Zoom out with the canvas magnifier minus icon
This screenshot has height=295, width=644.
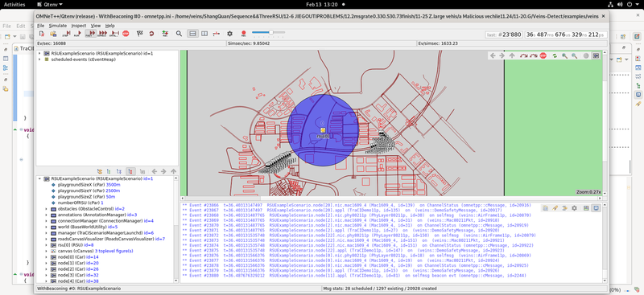(x=574, y=55)
